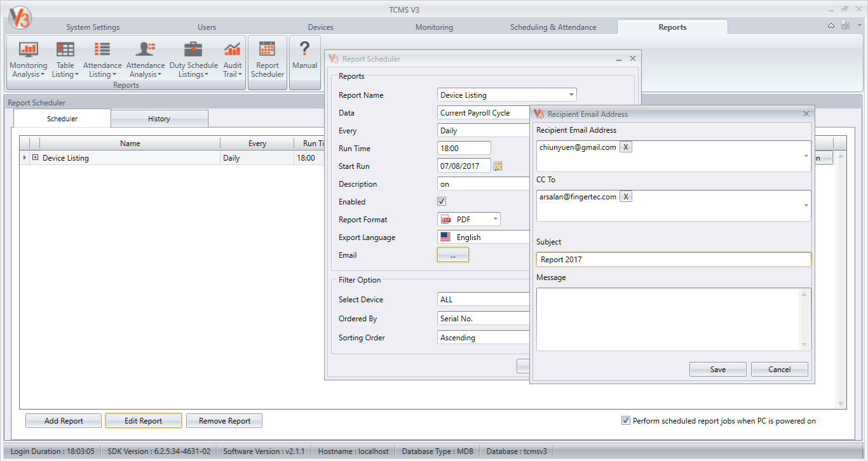Image resolution: width=868 pixels, height=461 pixels.
Task: Expand the Recipient Email Address dropdown arrow
Action: click(x=806, y=156)
